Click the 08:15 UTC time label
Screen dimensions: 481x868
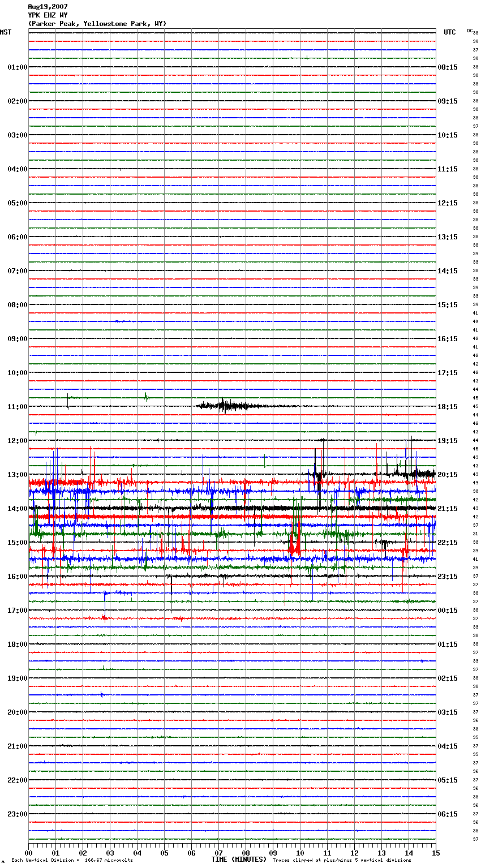pyautogui.click(x=448, y=67)
